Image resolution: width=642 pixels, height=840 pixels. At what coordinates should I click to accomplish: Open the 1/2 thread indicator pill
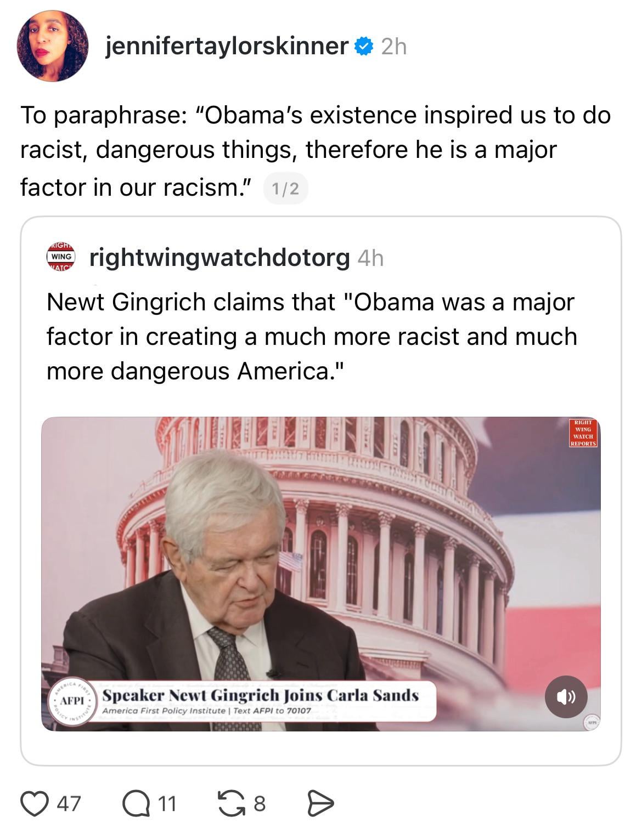pos(285,189)
